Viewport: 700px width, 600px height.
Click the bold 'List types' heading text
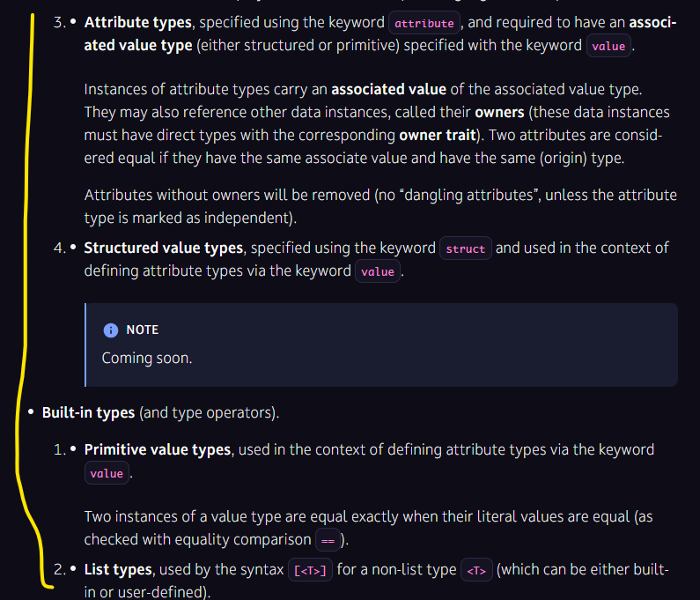[118, 569]
